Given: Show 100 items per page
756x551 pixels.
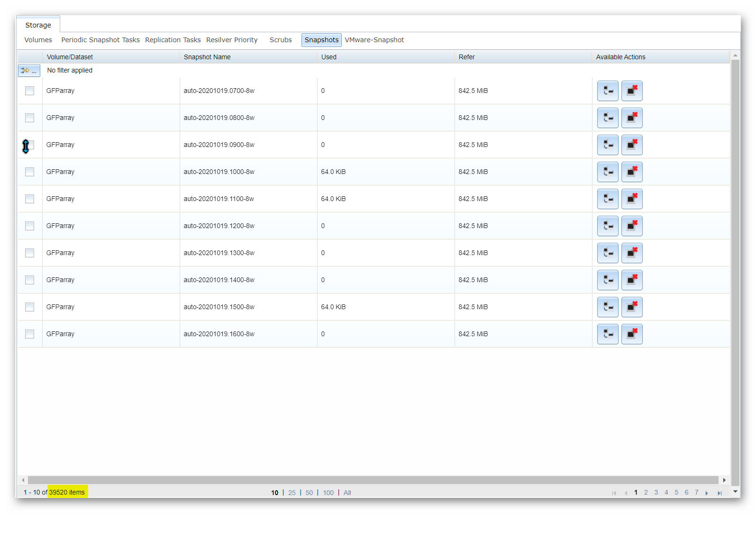Looking at the screenshot, I should coord(328,493).
